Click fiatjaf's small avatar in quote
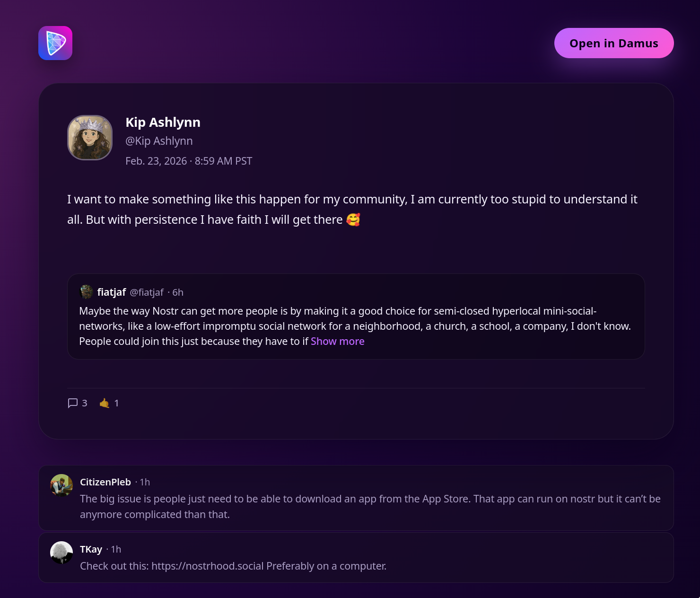700x598 pixels. (x=87, y=292)
